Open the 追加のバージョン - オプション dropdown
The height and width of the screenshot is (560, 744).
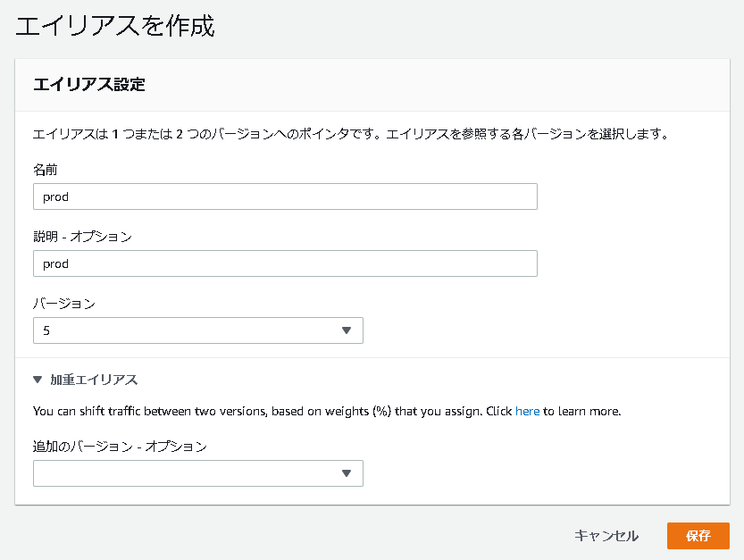tap(198, 473)
